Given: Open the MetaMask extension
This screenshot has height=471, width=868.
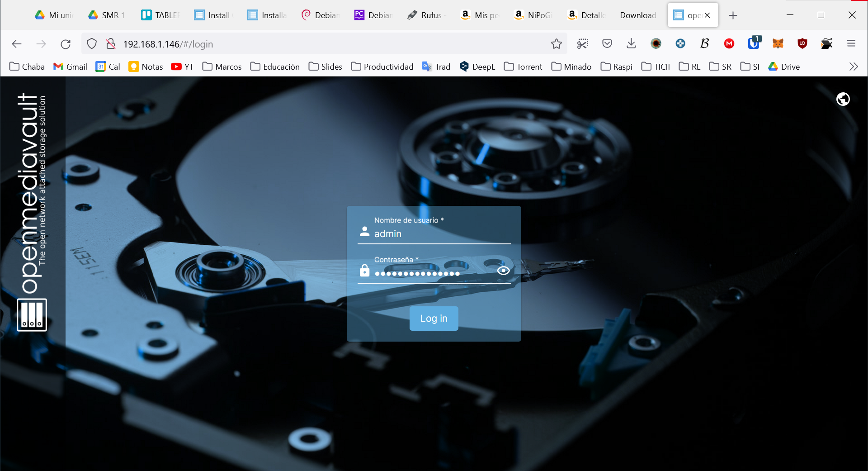Looking at the screenshot, I should click(x=778, y=44).
